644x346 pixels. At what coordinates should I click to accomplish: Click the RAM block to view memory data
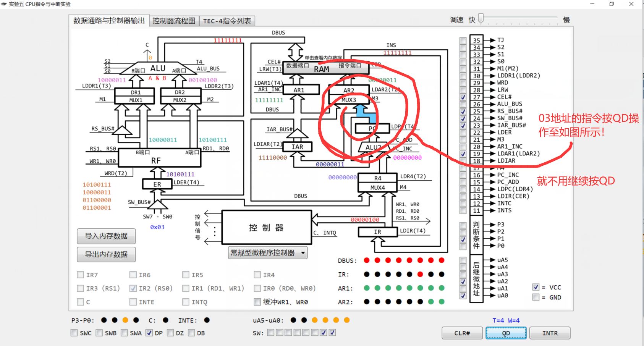coord(326,68)
